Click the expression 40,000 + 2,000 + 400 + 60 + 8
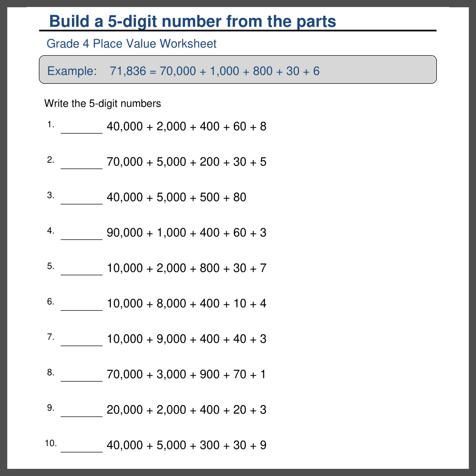This screenshot has height=476, width=476. point(186,127)
